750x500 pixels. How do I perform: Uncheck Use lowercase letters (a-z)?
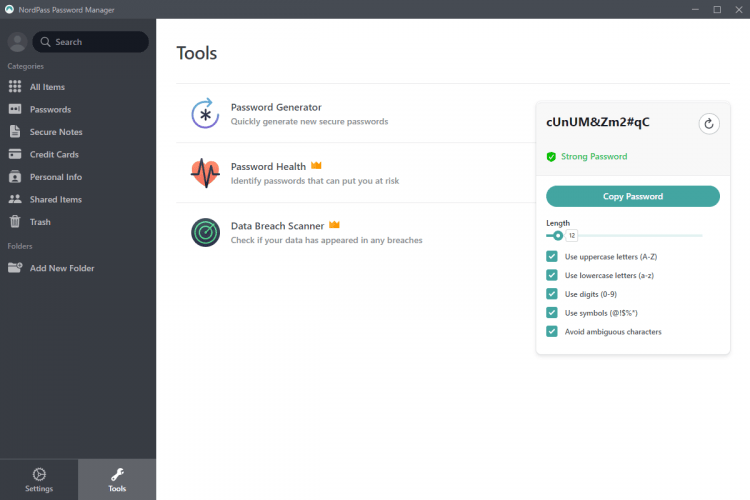coord(551,275)
